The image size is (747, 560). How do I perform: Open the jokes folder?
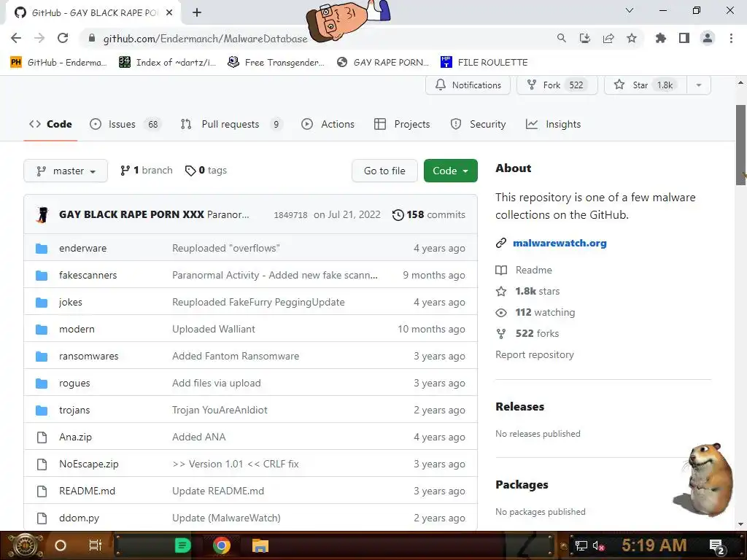71,303
